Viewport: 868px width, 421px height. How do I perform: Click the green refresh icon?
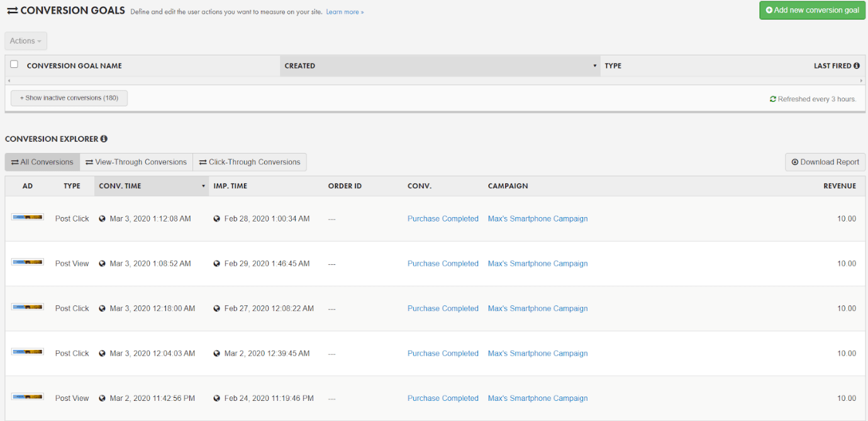(x=773, y=99)
